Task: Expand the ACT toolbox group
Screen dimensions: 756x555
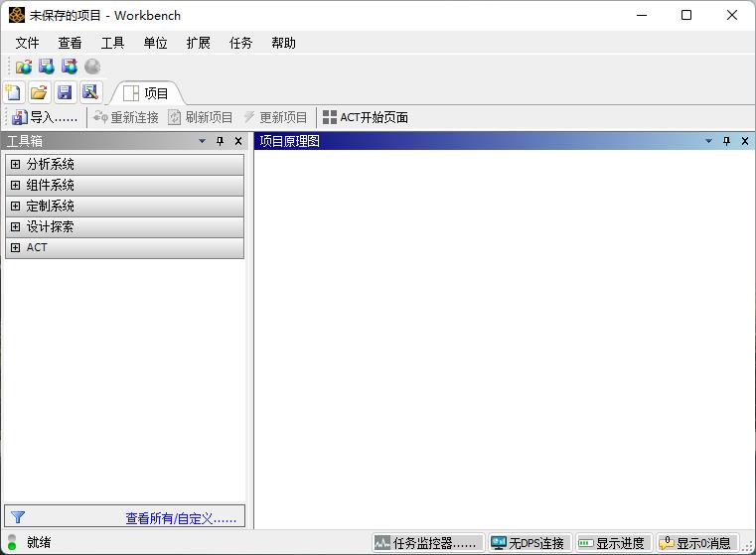Action: coord(16,247)
